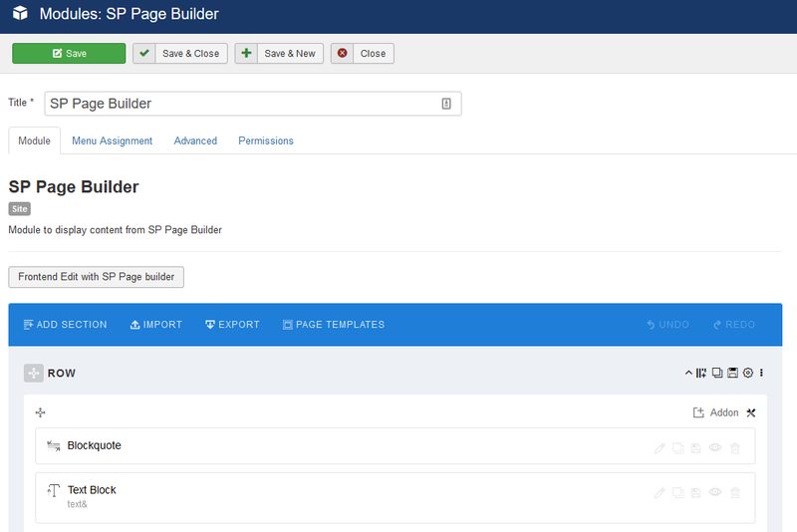This screenshot has width=797, height=532.
Task: Click 'Module to display content' description
Action: click(115, 230)
